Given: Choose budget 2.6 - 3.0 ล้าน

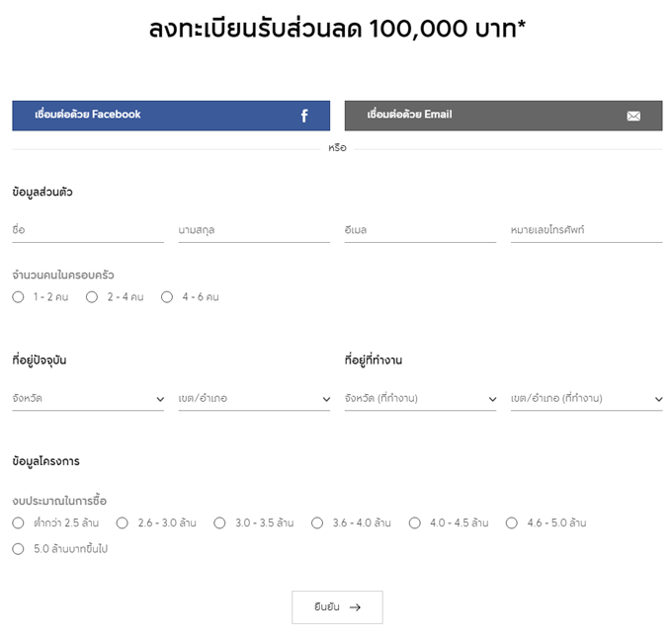Looking at the screenshot, I should 123,522.
